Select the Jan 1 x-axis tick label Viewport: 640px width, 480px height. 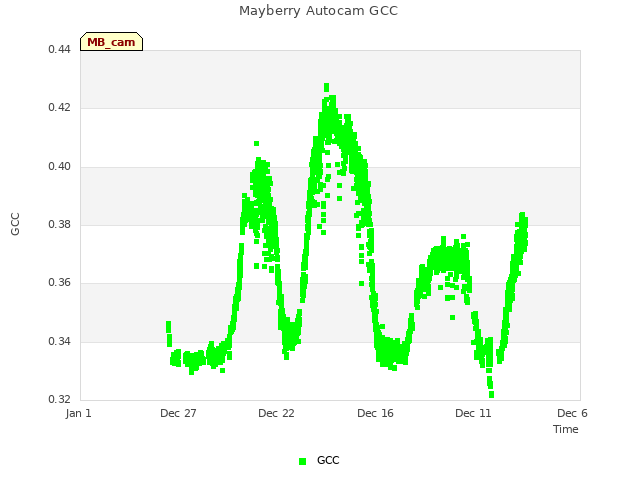tap(78, 413)
